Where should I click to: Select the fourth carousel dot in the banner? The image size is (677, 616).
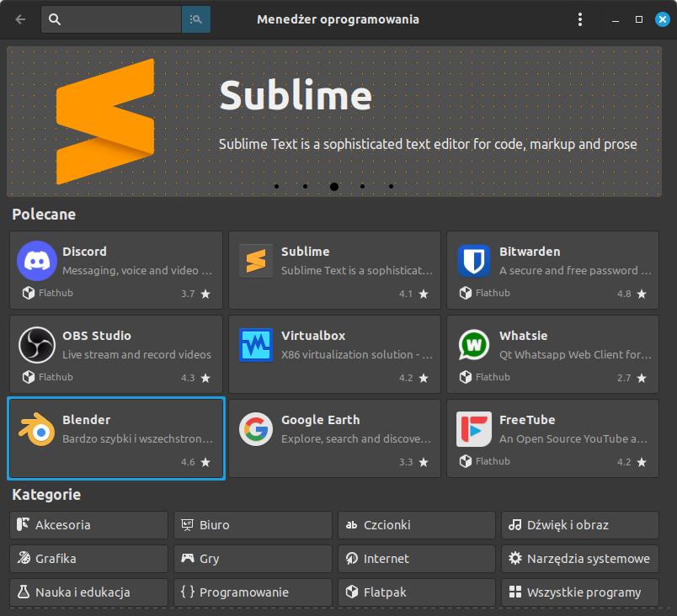362,186
